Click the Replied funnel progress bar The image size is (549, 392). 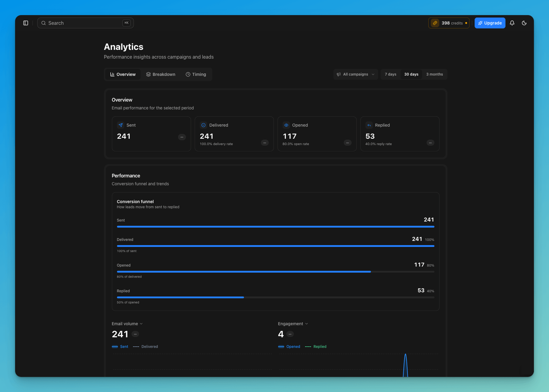(x=275, y=297)
